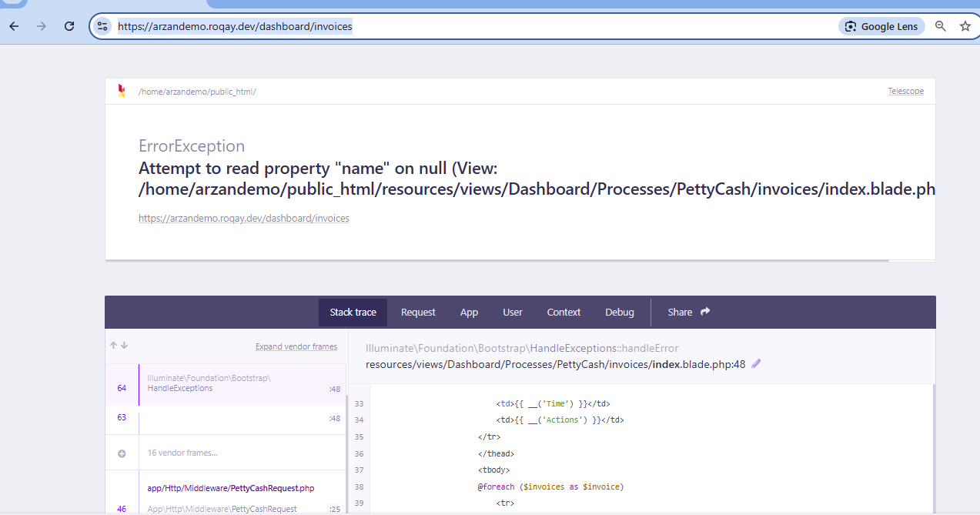This screenshot has width=980, height=515.
Task: Click the Ignition logo icon
Action: pos(121,91)
